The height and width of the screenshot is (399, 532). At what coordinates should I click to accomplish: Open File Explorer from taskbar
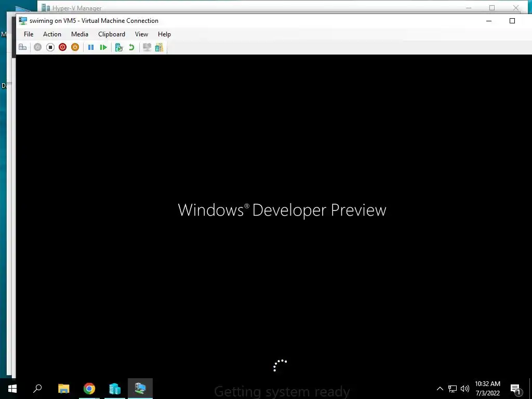click(x=63, y=389)
